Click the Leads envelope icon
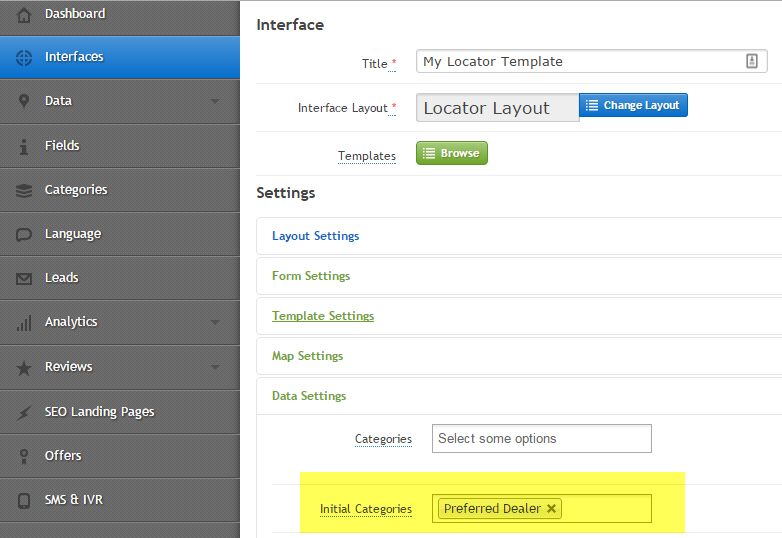782x538 pixels. tap(23, 278)
